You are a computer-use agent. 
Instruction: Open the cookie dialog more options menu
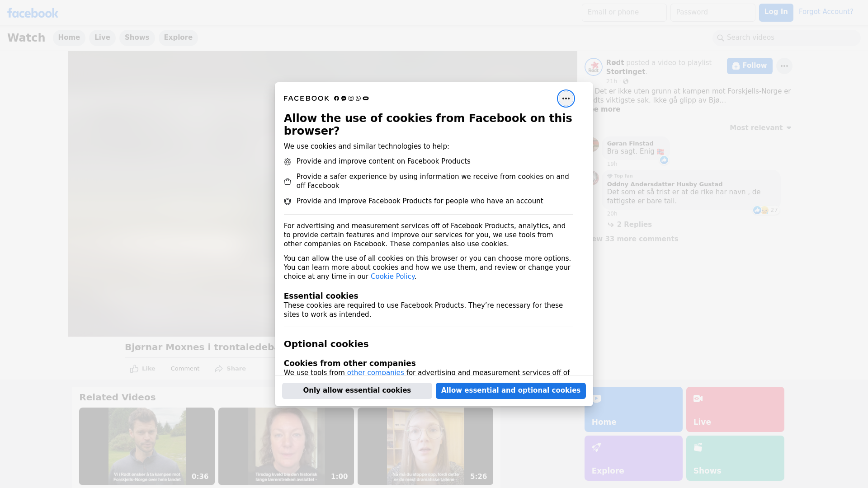(566, 99)
